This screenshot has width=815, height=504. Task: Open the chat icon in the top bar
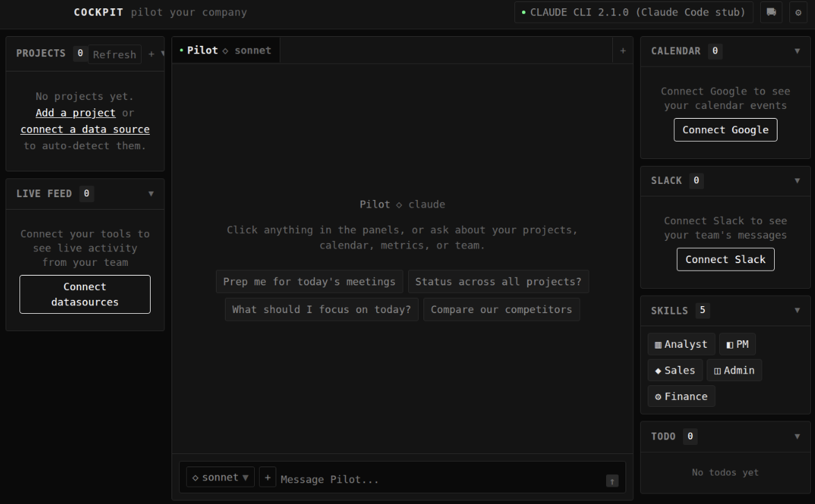pyautogui.click(x=771, y=12)
